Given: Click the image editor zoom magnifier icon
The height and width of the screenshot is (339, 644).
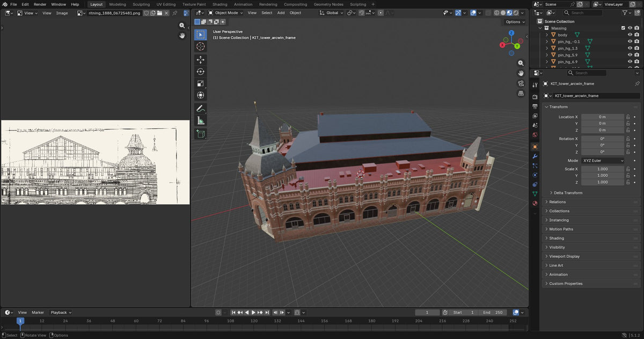Looking at the screenshot, I should pos(182,25).
